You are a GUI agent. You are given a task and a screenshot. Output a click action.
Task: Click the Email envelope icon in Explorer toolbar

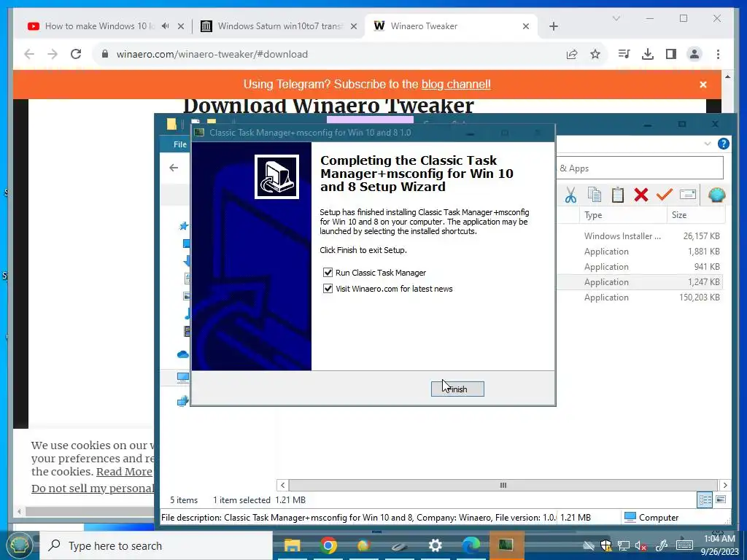(687, 194)
